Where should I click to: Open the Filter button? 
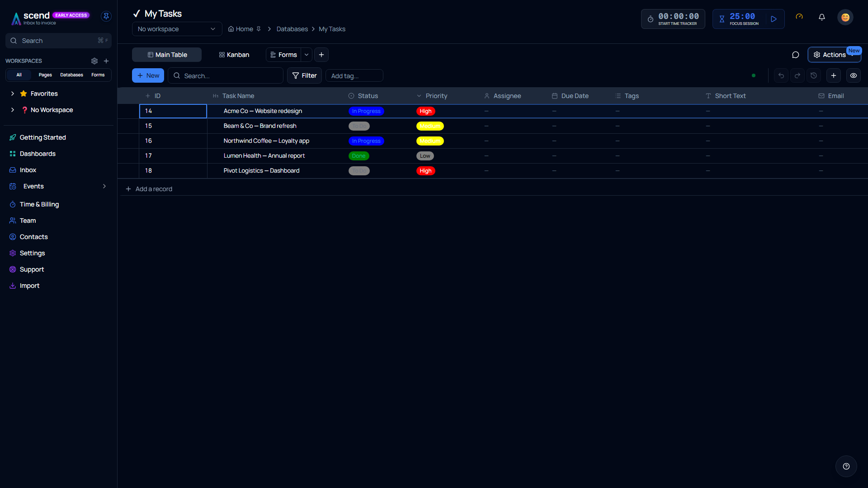(304, 75)
